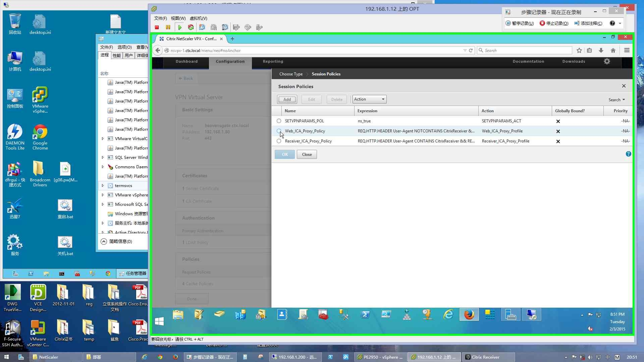Open the Firefox hamburger menu
The width and height of the screenshot is (644, 362).
pyautogui.click(x=627, y=50)
